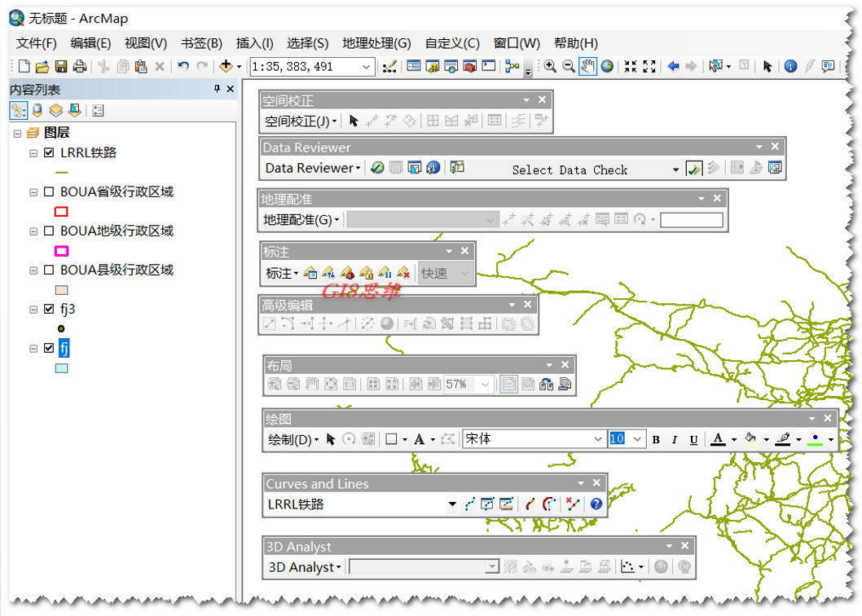
Task: Collapse the fj3 layer legend
Action: (33, 309)
